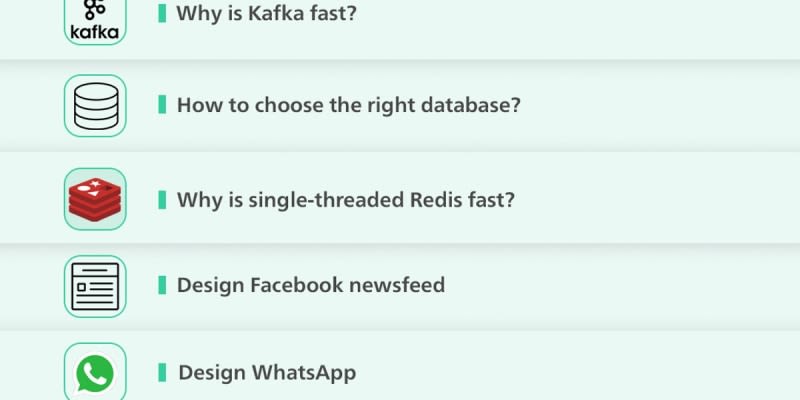The height and width of the screenshot is (400, 800).
Task: Click empty space right of Facebook newsfeed title
Action: (620, 285)
